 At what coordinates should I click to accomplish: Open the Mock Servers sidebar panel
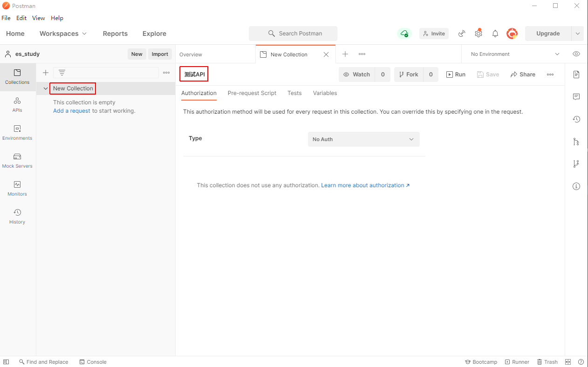17,160
